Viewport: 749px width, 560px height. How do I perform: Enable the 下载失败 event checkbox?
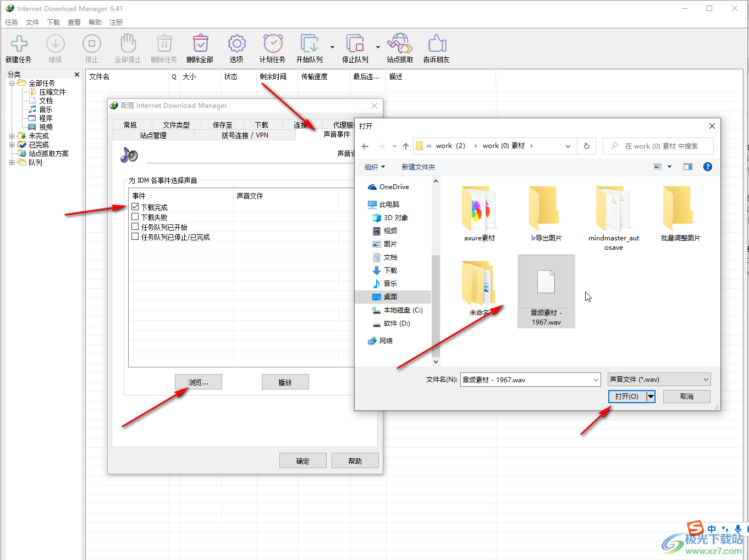click(x=135, y=217)
